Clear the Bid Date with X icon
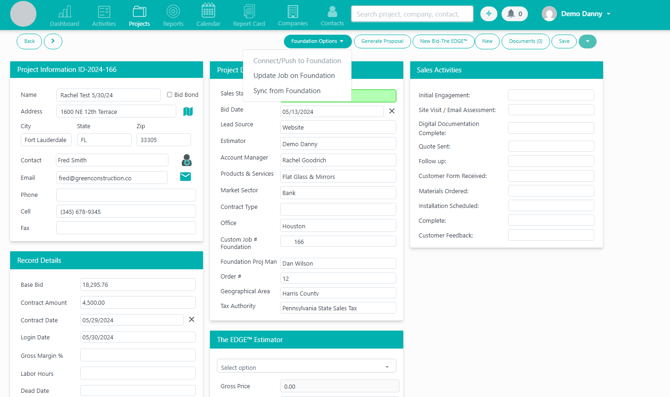This screenshot has width=670, height=397. (x=392, y=111)
